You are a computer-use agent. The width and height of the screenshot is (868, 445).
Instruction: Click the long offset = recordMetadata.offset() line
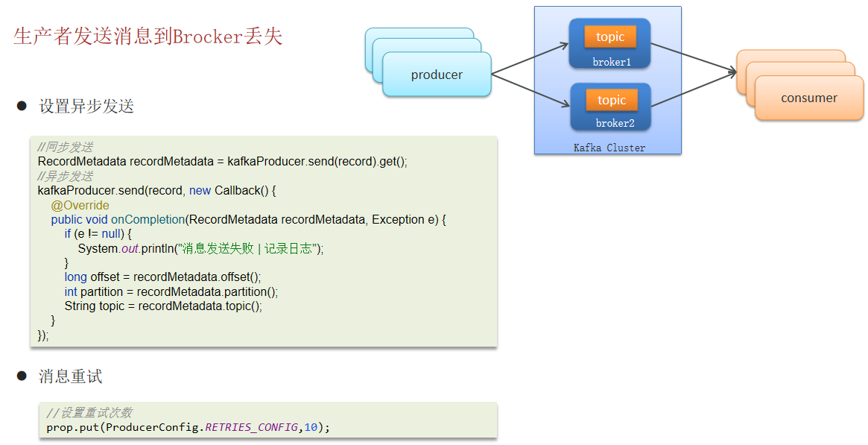click(162, 277)
